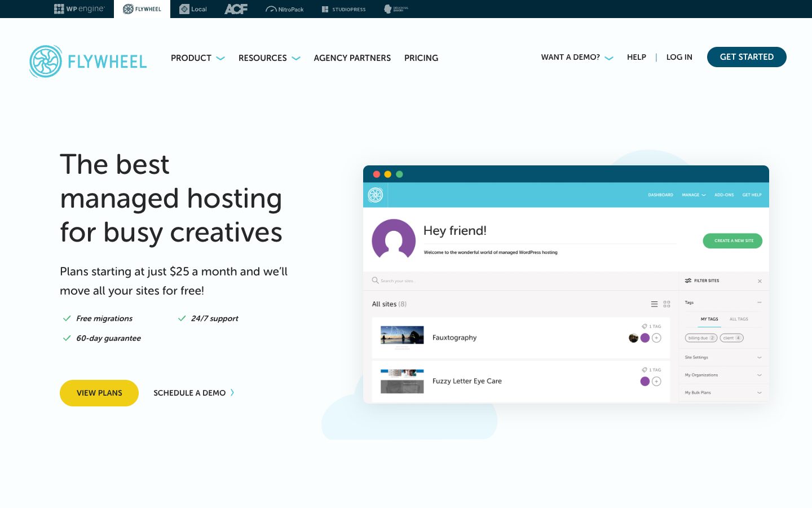812x508 pixels.
Task: Select Dashboard in the preview navigation
Action: coord(660,195)
